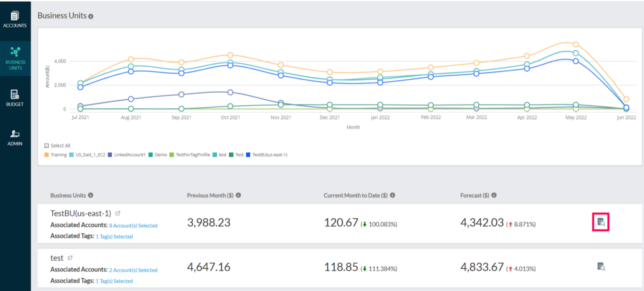
Task: Click Training data point at Jun 2022
Action: click(x=626, y=99)
